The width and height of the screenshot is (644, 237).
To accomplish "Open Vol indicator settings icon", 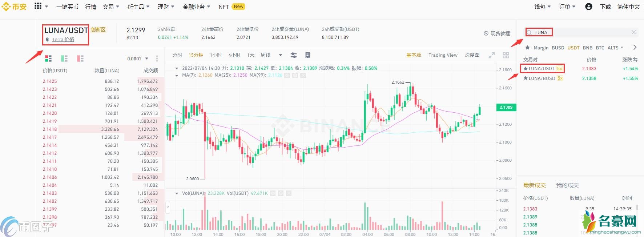I will pos(281,193).
